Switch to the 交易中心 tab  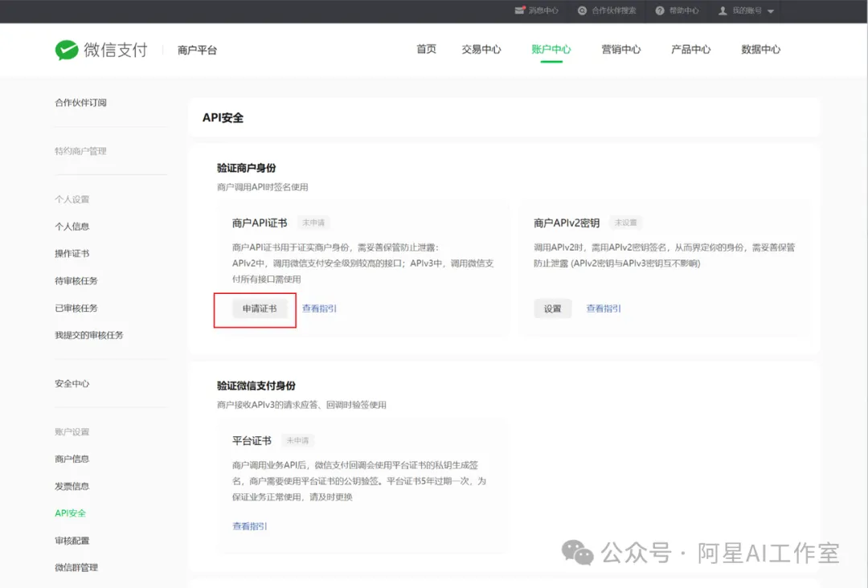point(481,49)
